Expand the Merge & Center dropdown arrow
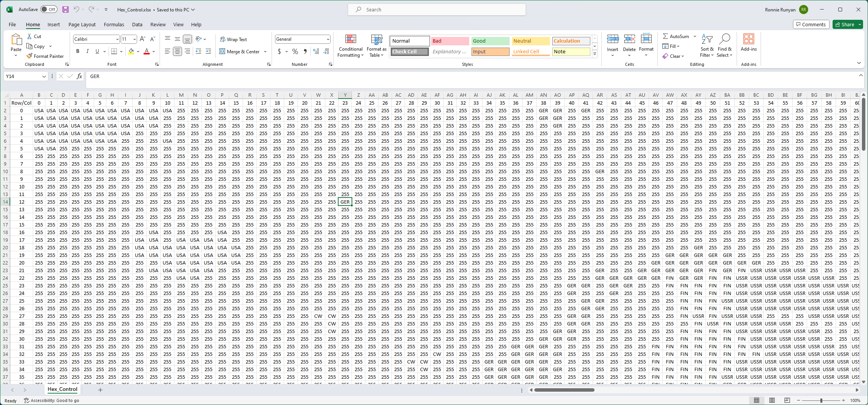 point(265,51)
